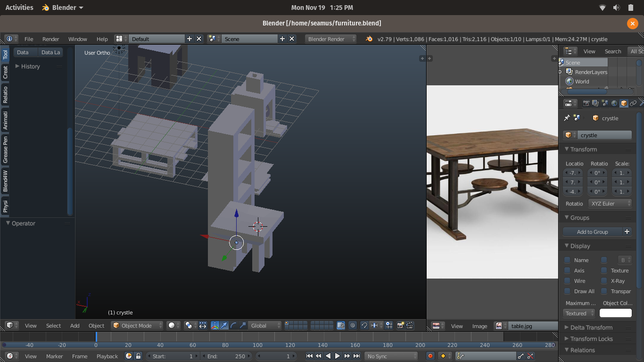Viewport: 644px width, 362px height.
Task: Switch to the Grease Pen sidebar tab
Action: coord(5,149)
